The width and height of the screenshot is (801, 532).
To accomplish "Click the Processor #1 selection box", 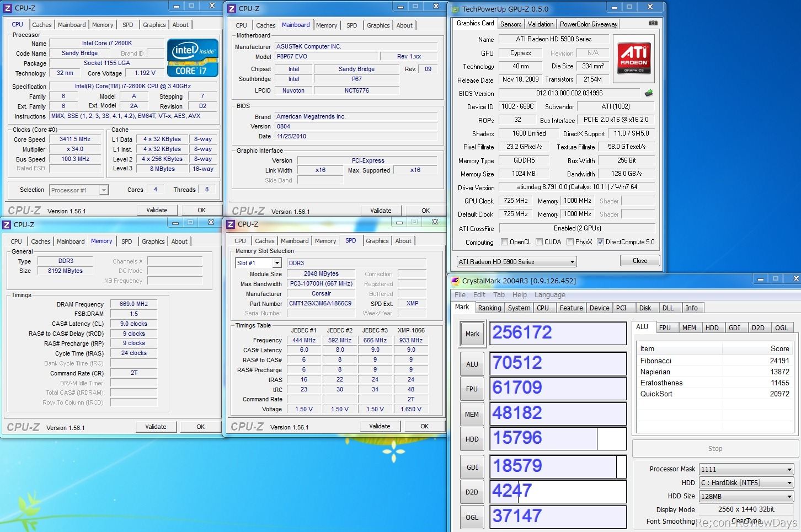I will tap(79, 190).
